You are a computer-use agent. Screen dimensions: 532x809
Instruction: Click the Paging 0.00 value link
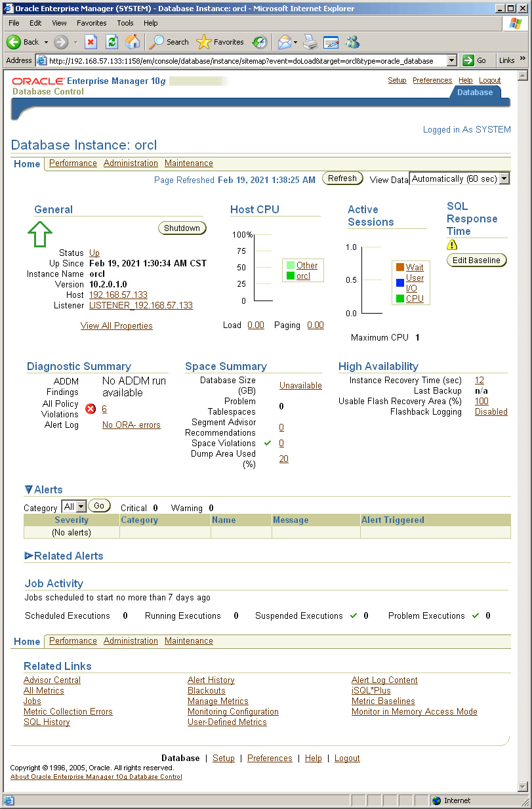pyautogui.click(x=316, y=325)
